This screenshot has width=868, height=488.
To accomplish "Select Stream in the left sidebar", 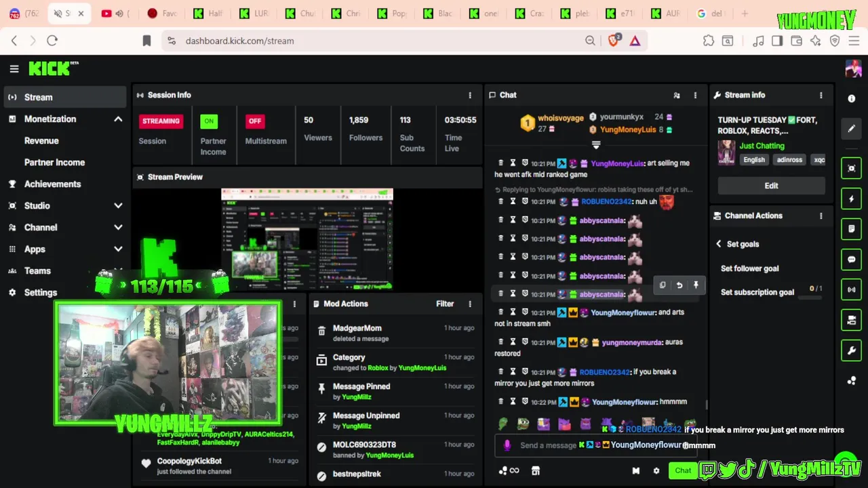I will pyautogui.click(x=64, y=97).
